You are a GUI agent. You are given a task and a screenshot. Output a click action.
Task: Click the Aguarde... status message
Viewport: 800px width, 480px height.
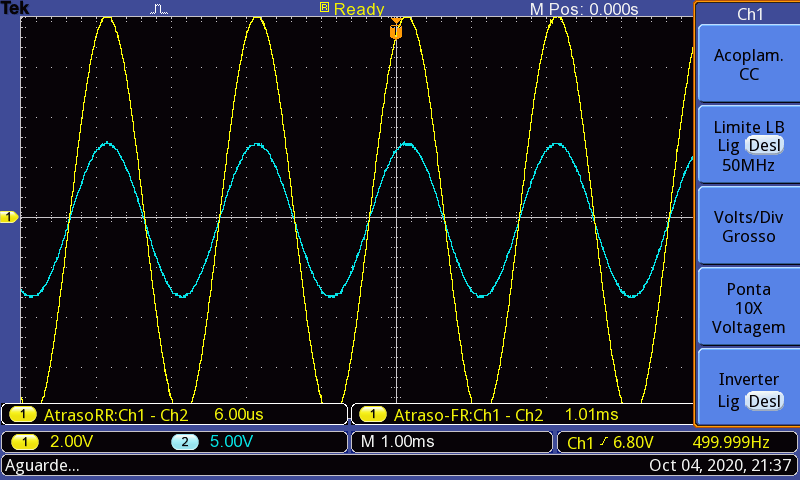[x=42, y=466]
